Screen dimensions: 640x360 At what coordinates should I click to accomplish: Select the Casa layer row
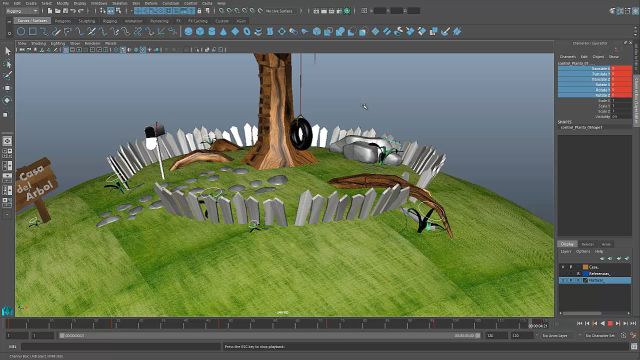point(595,267)
